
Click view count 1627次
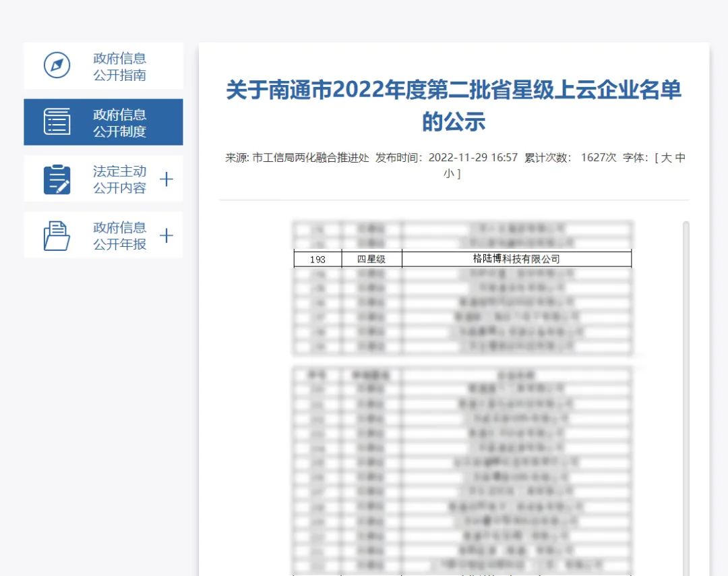[x=599, y=158]
